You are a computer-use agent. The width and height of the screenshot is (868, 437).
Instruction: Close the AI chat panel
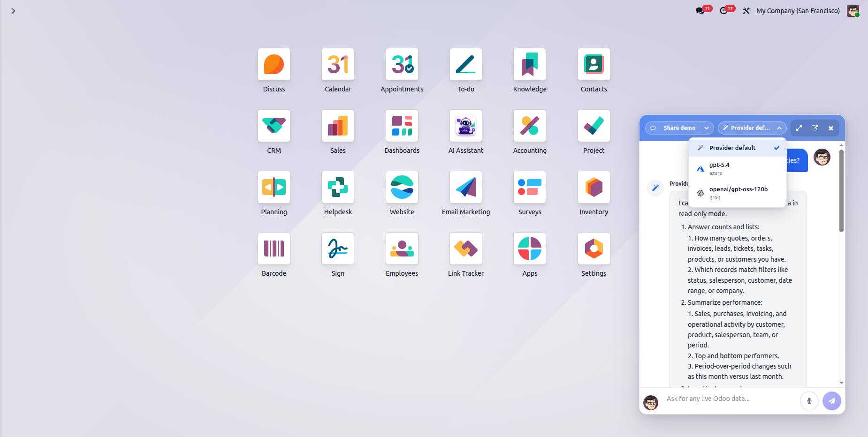(x=831, y=128)
